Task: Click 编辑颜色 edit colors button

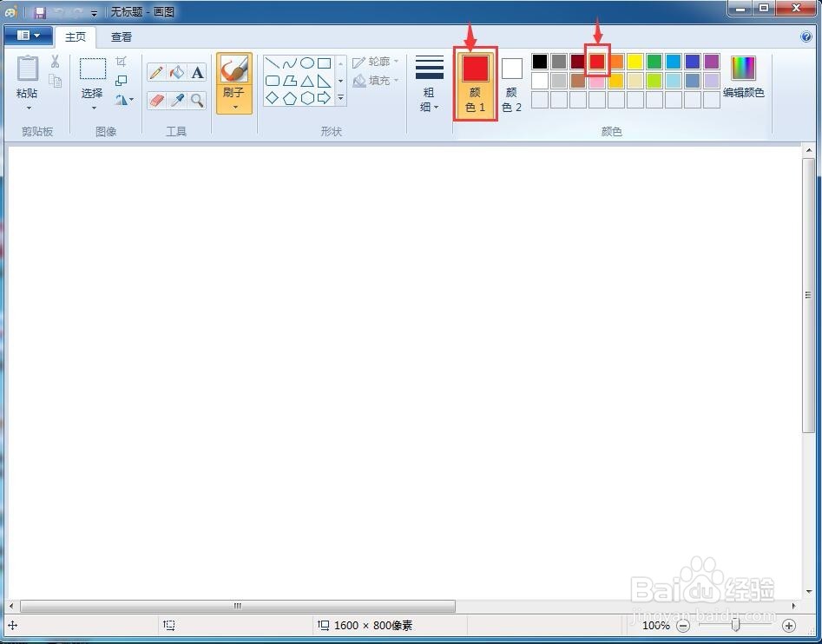Action: pyautogui.click(x=743, y=77)
